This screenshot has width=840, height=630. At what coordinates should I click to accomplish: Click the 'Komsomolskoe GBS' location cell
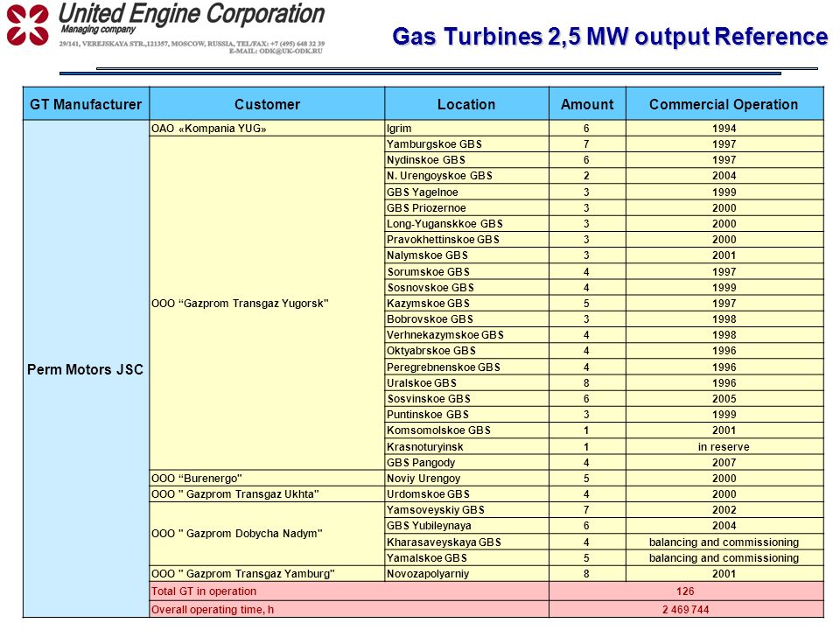[466, 430]
